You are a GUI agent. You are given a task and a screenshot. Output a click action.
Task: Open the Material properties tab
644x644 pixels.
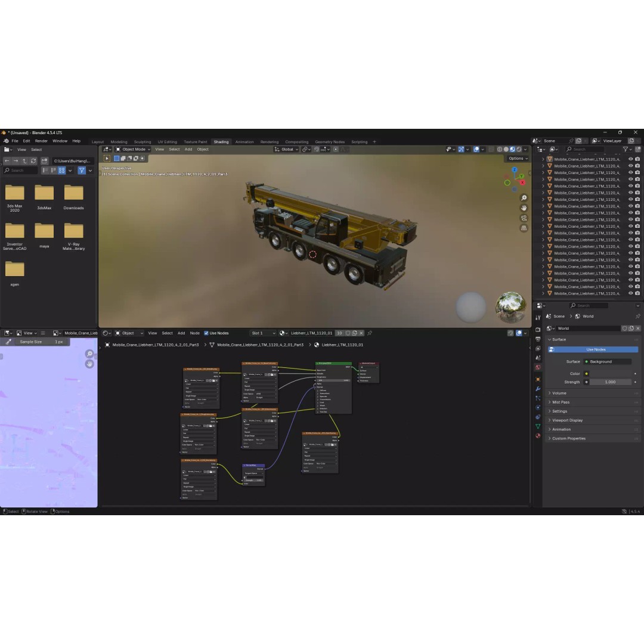538,436
